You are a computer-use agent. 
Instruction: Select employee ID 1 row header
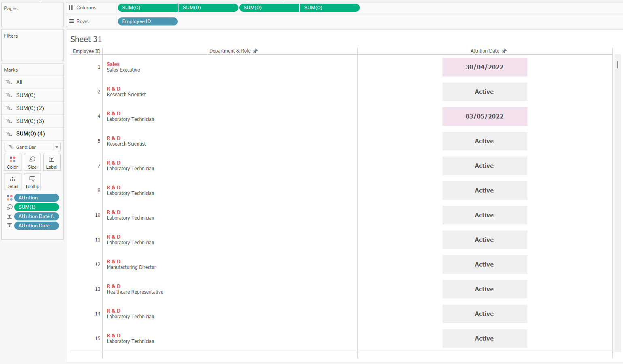point(99,67)
